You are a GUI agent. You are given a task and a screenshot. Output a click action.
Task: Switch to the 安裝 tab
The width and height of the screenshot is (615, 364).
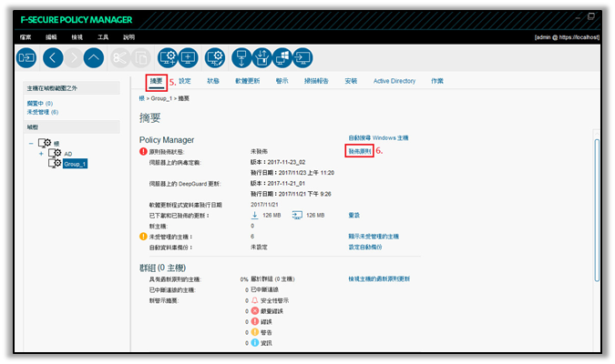coord(351,81)
